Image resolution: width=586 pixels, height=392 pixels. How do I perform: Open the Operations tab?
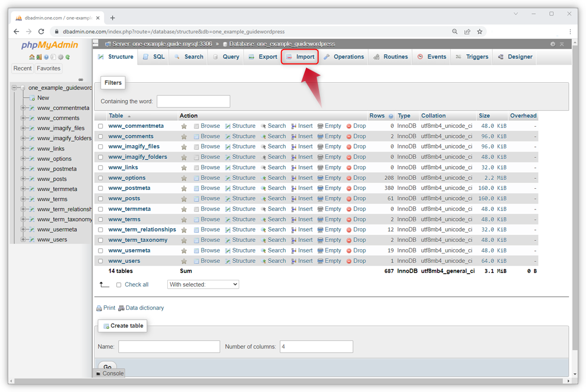(x=344, y=57)
